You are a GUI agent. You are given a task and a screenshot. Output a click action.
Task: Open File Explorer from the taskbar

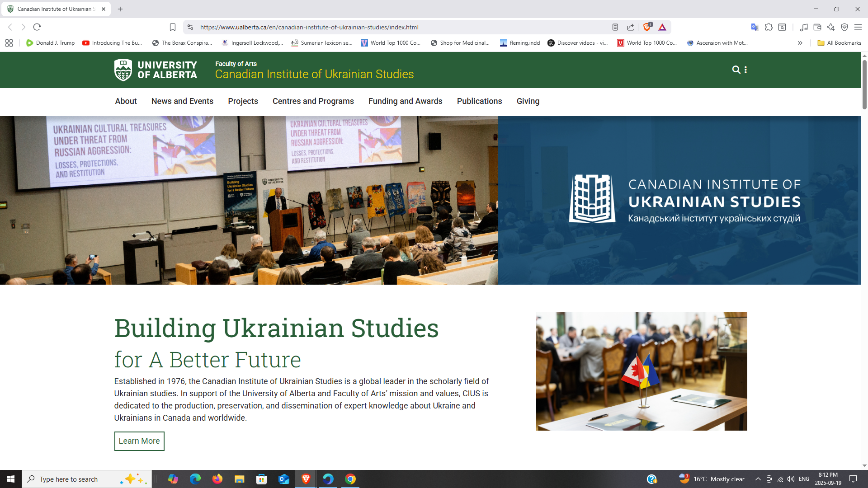pos(240,479)
